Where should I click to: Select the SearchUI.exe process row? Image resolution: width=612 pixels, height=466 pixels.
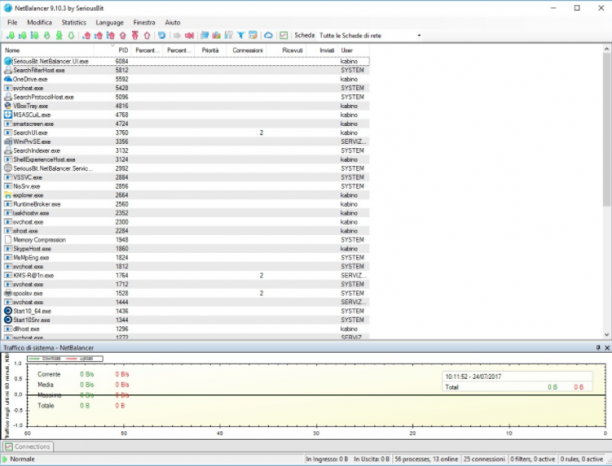[x=186, y=133]
